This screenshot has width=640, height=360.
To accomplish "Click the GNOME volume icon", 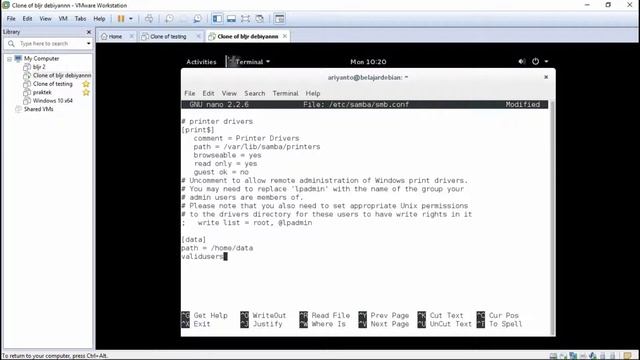I will [522, 62].
